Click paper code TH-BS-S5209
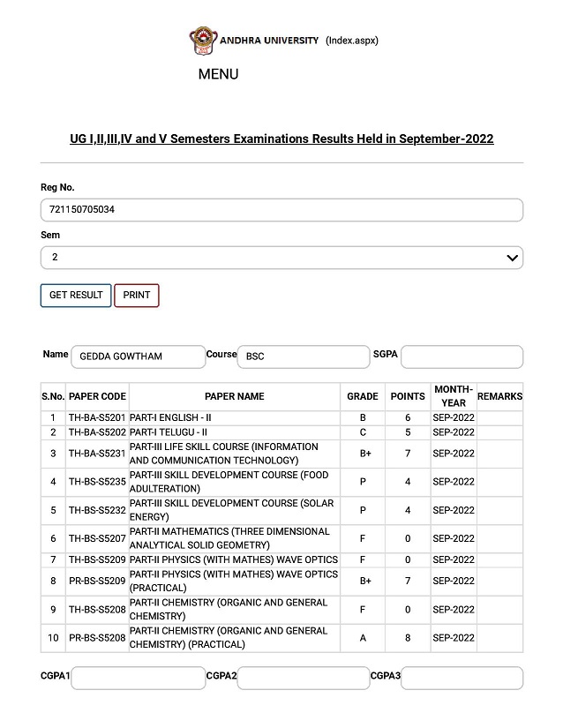Screen dimensions: 563x728 point(97,560)
